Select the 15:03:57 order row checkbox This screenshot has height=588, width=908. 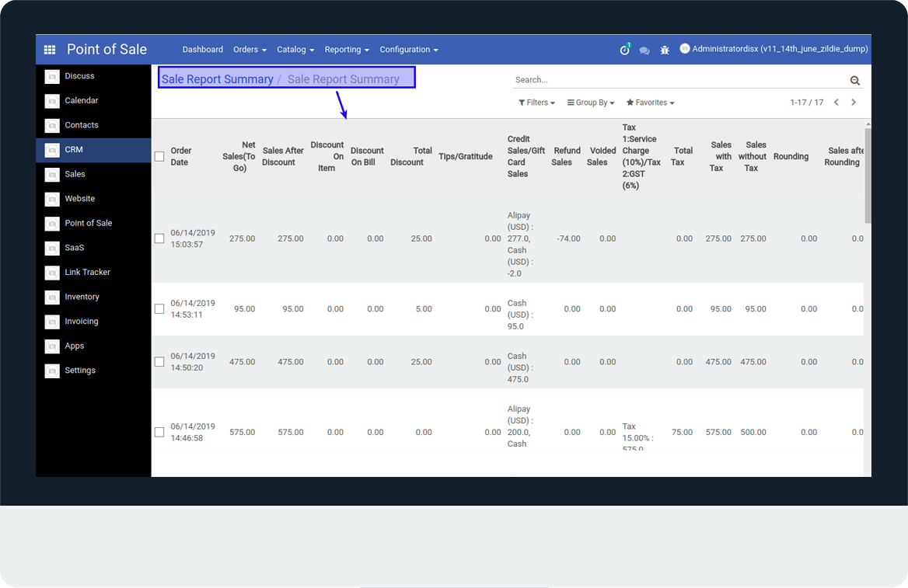tap(159, 238)
